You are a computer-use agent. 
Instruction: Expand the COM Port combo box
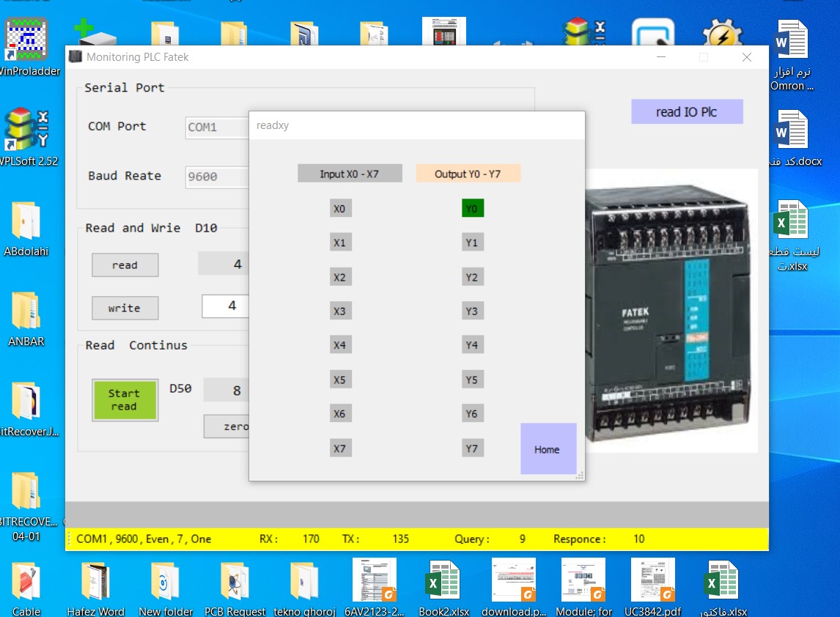pyautogui.click(x=218, y=128)
